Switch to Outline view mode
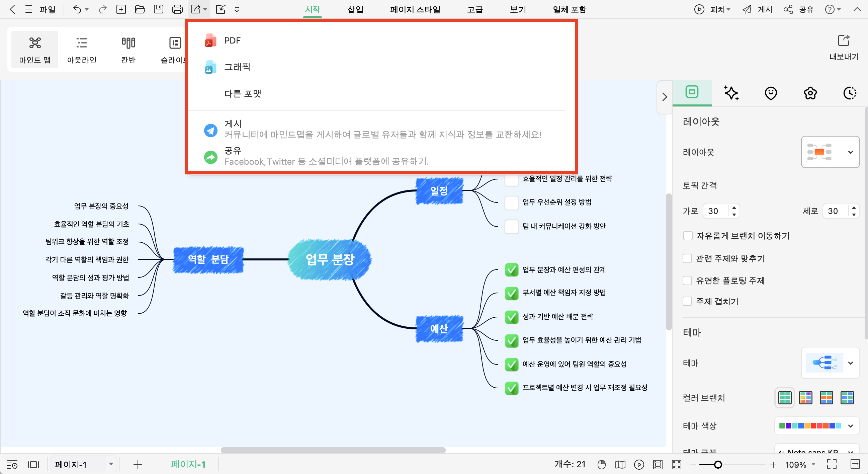 (82, 50)
